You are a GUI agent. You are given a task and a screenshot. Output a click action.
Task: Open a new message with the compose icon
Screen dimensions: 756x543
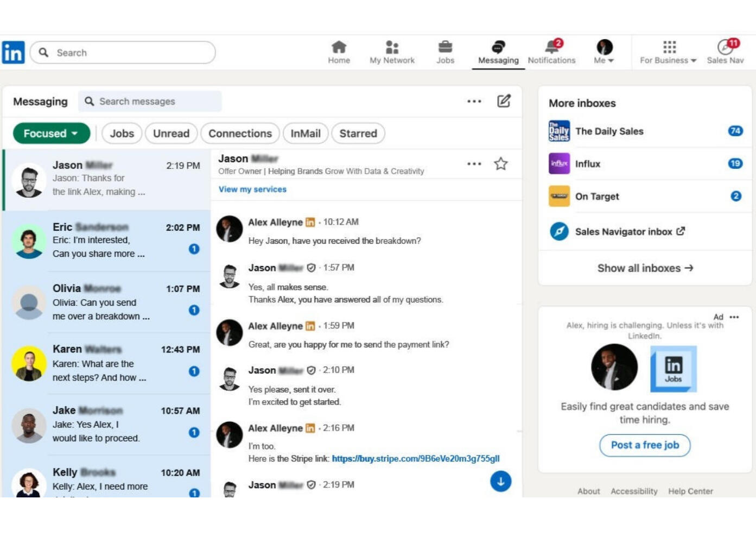point(504,101)
